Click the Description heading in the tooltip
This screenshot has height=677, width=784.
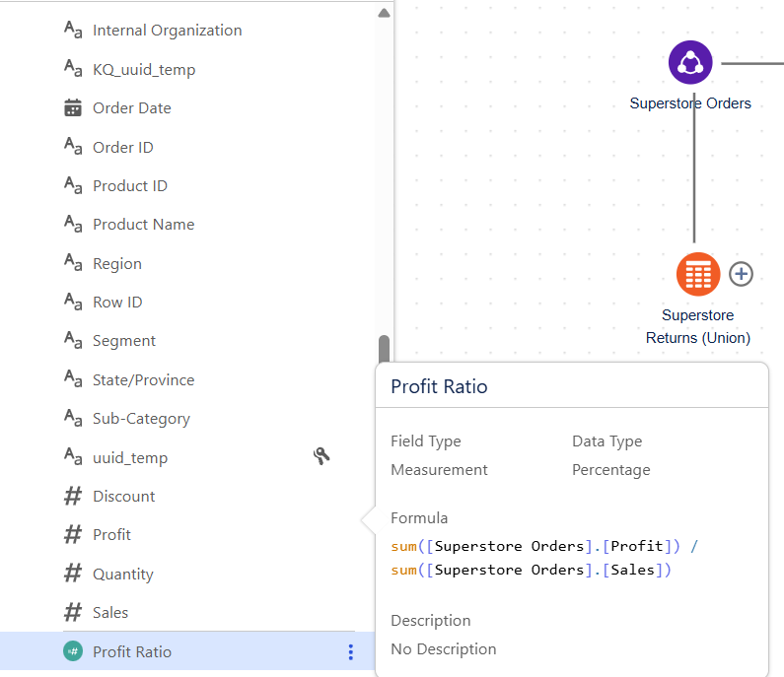(x=431, y=621)
